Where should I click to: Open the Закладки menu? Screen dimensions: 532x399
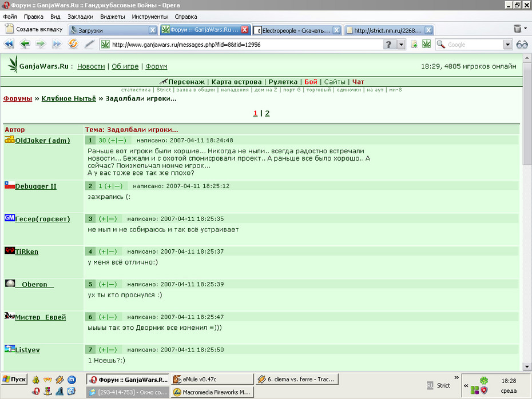coord(81,17)
